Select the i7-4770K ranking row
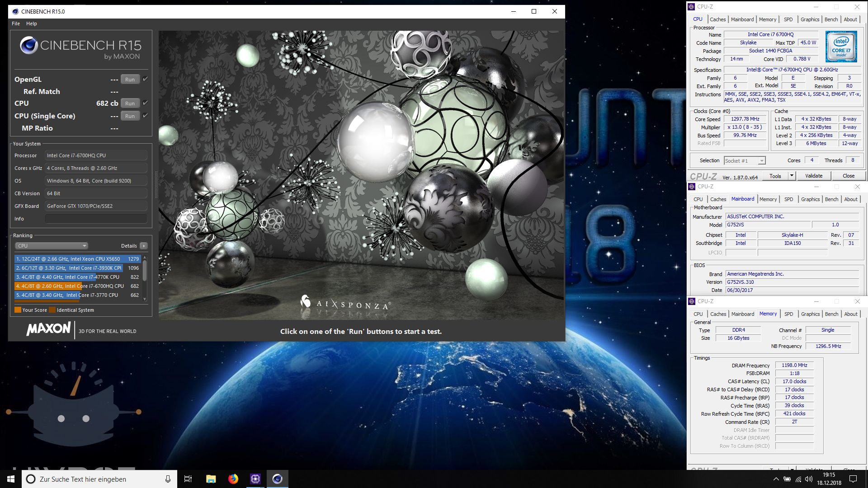Screen dimensions: 868x488 pyautogui.click(x=78, y=277)
